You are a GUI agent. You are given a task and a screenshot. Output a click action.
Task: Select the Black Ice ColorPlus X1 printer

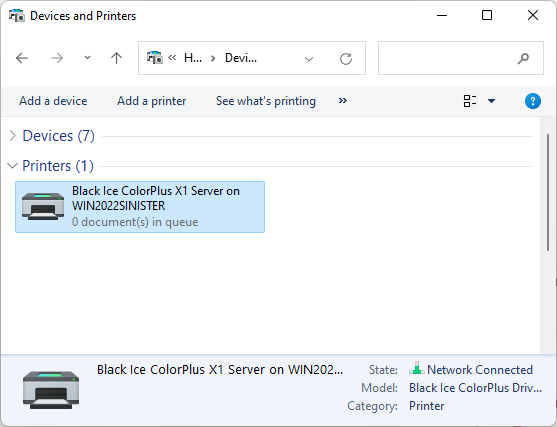pyautogui.click(x=140, y=207)
